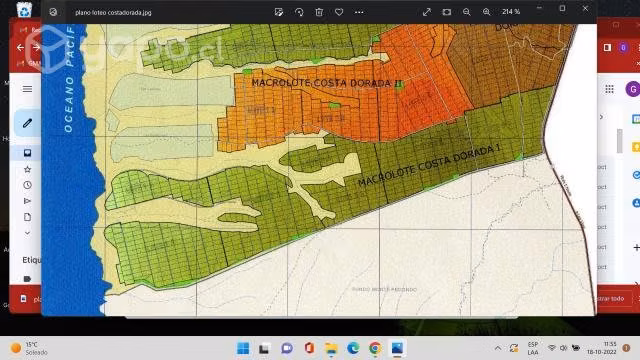
Task: Open the Photos app home icon
Action: [53, 12]
